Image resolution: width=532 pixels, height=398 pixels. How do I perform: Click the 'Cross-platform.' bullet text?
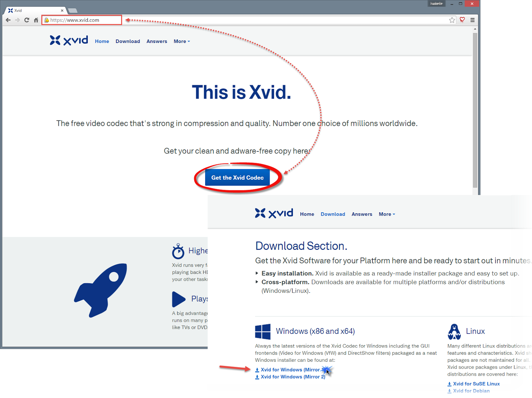coord(285,282)
